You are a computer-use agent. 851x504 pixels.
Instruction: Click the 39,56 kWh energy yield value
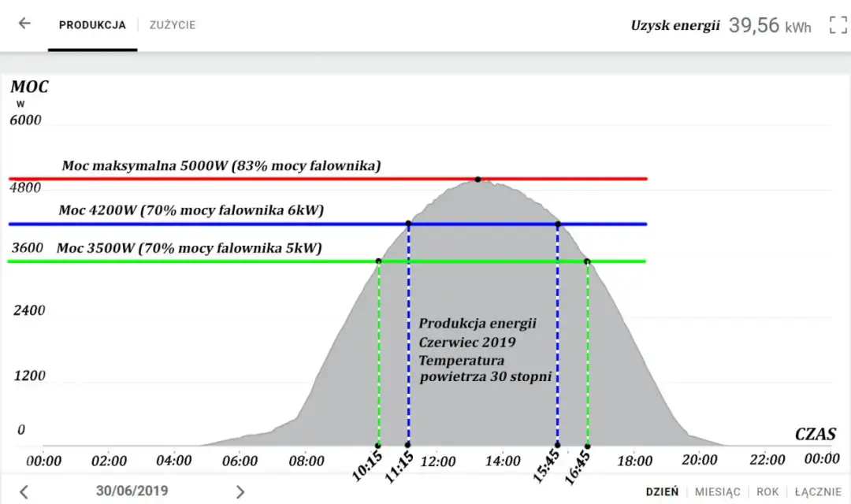[769, 25]
